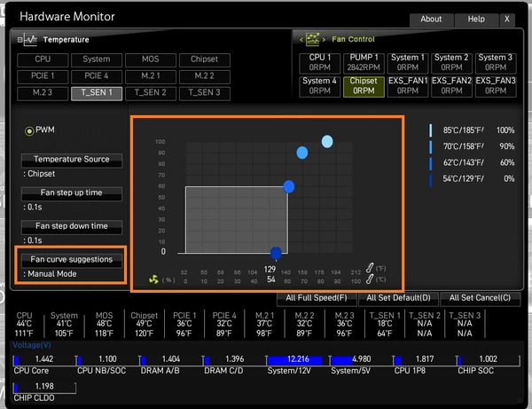Click the right arrow beside Fan Control

click(324, 40)
